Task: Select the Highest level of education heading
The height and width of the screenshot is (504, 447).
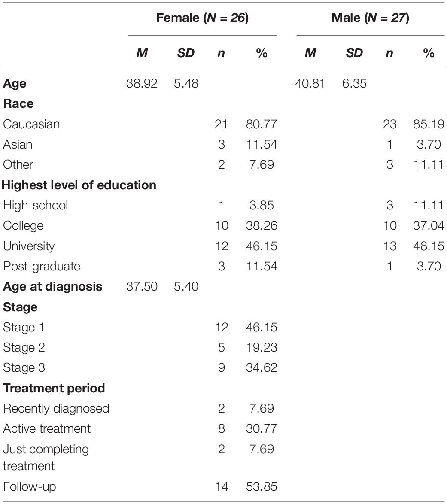Action: pyautogui.click(x=79, y=185)
